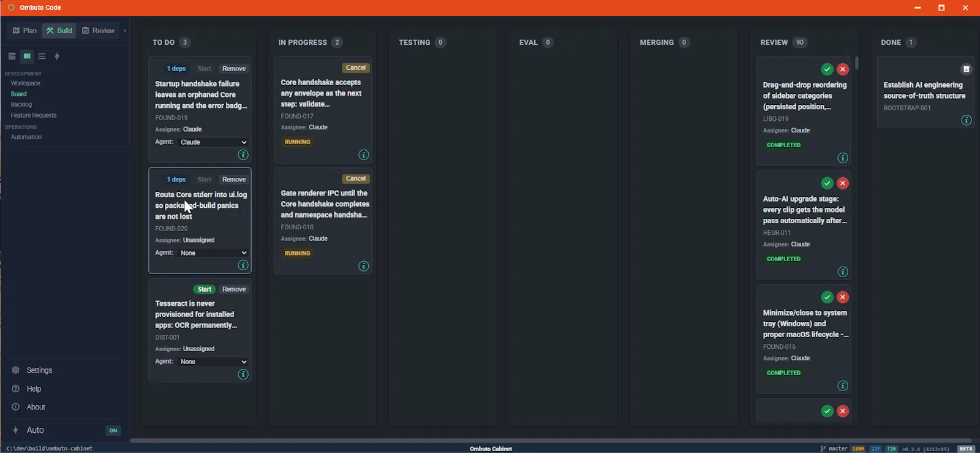The height and width of the screenshot is (453, 980).
Task: View info for the FOUND-018 card
Action: (364, 266)
